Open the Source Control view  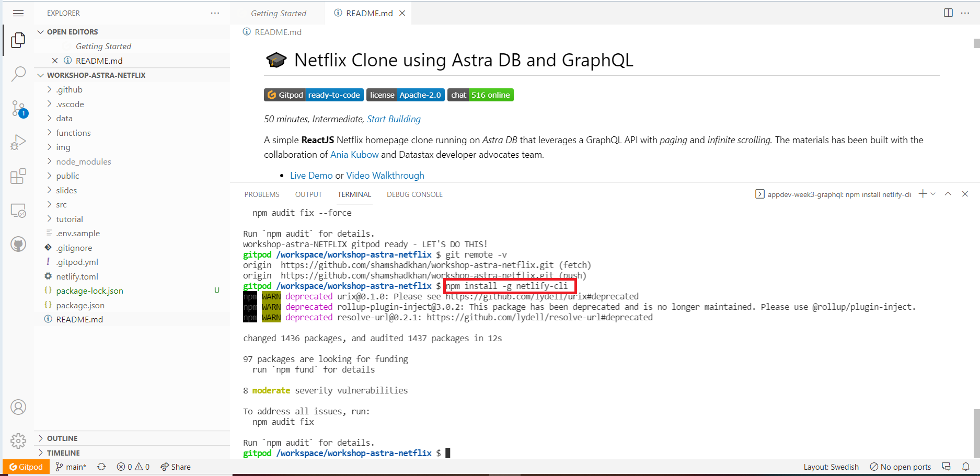point(18,109)
